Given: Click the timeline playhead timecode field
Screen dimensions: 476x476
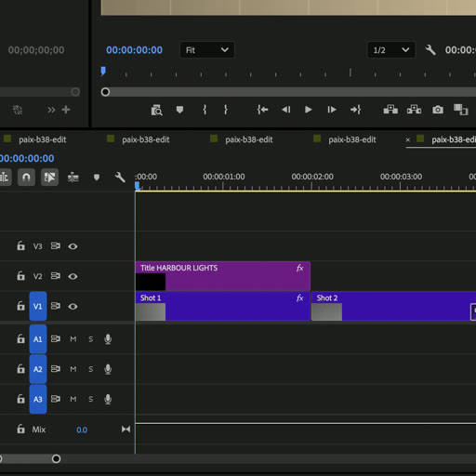Looking at the screenshot, I should tap(27, 158).
